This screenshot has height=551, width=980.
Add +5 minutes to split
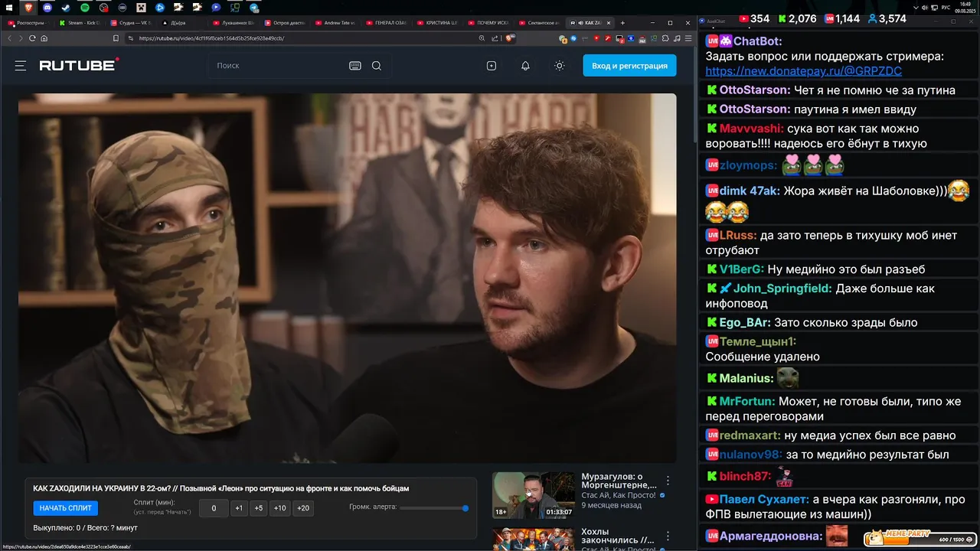click(x=259, y=508)
